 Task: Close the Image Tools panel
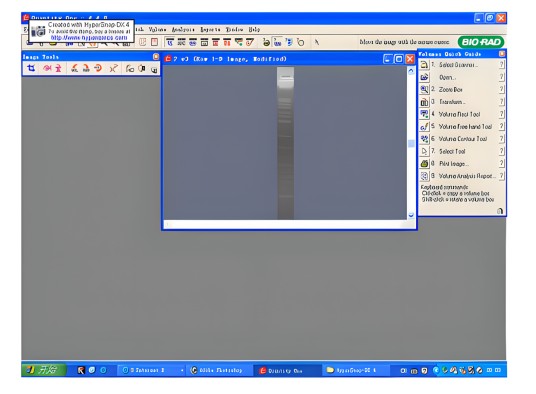click(x=156, y=56)
